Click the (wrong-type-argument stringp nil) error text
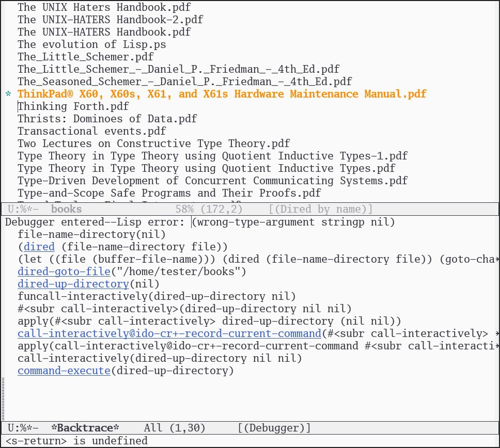This screenshot has height=448, width=500. click(293, 222)
